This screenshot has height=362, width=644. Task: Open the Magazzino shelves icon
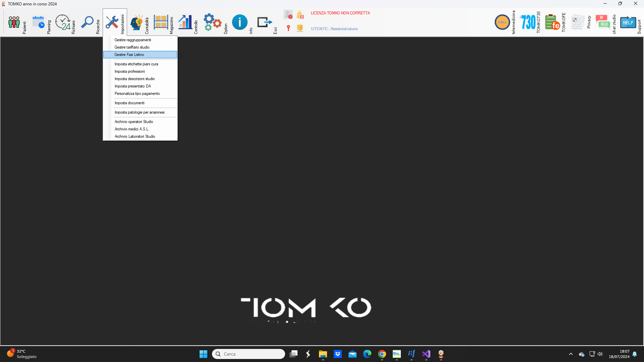tap(161, 22)
